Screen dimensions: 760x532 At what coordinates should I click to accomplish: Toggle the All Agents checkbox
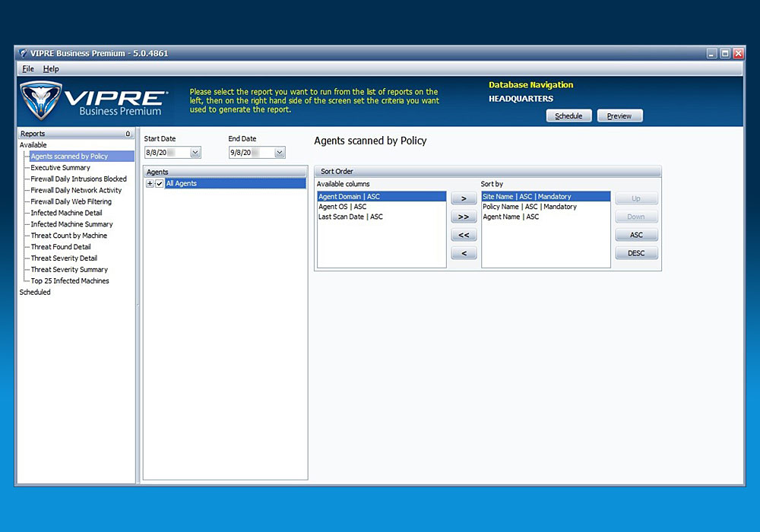pyautogui.click(x=159, y=184)
